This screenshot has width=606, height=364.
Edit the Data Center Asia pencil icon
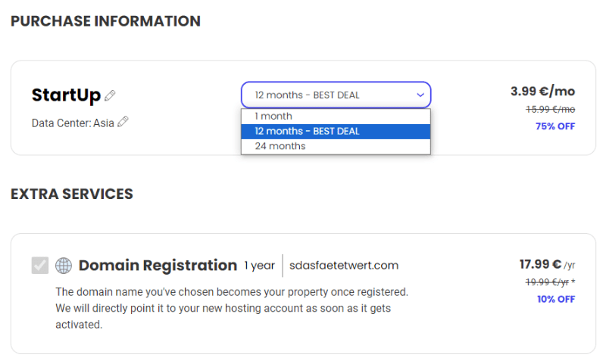coord(123,122)
